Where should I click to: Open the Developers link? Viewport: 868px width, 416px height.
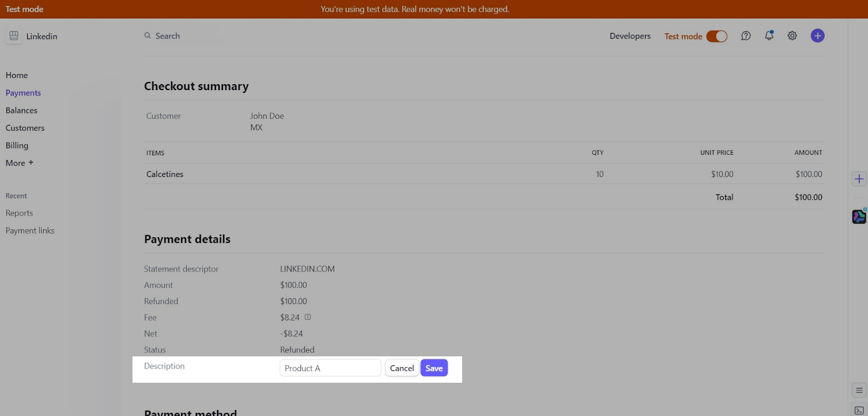click(630, 36)
